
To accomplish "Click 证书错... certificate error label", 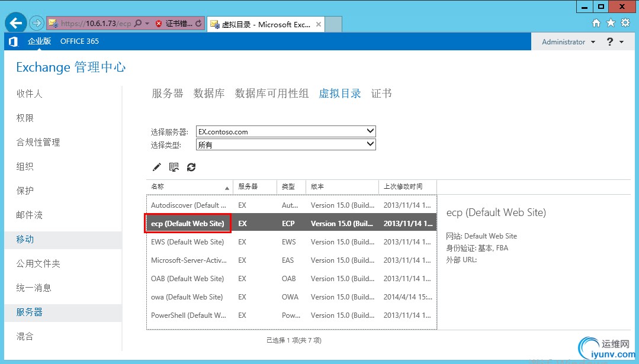I will (x=178, y=24).
